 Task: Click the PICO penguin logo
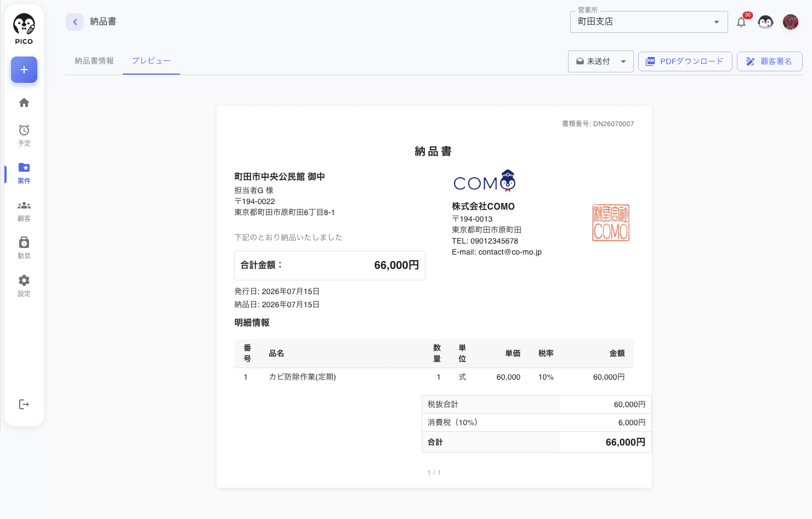tap(24, 29)
